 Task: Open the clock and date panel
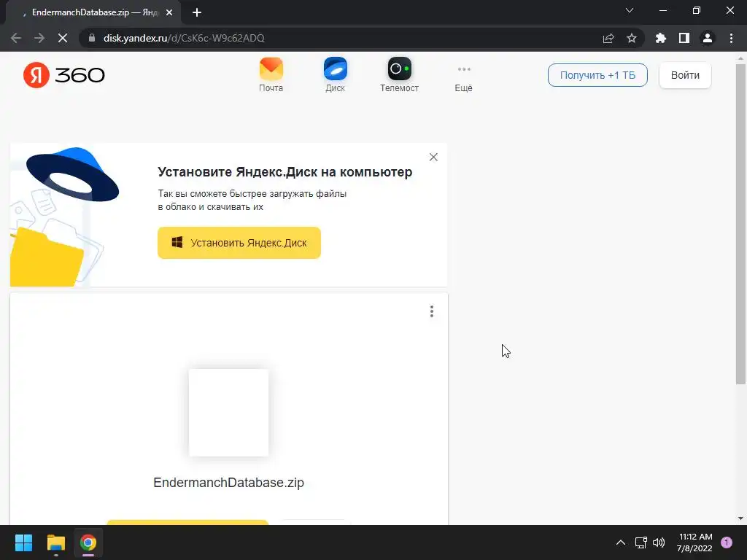point(694,542)
